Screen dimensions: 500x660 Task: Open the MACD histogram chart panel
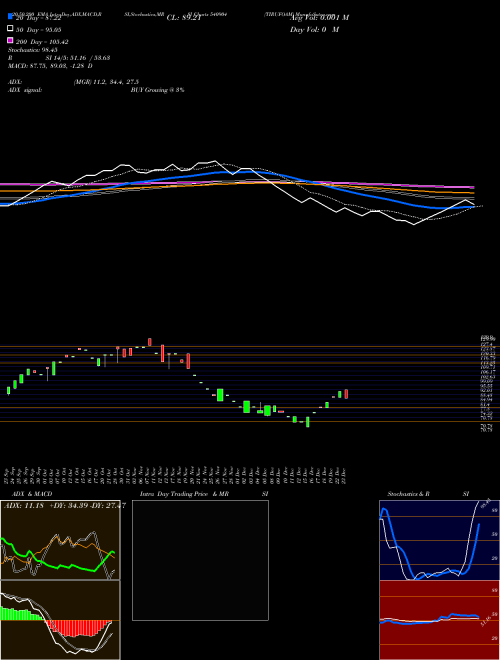(60, 620)
